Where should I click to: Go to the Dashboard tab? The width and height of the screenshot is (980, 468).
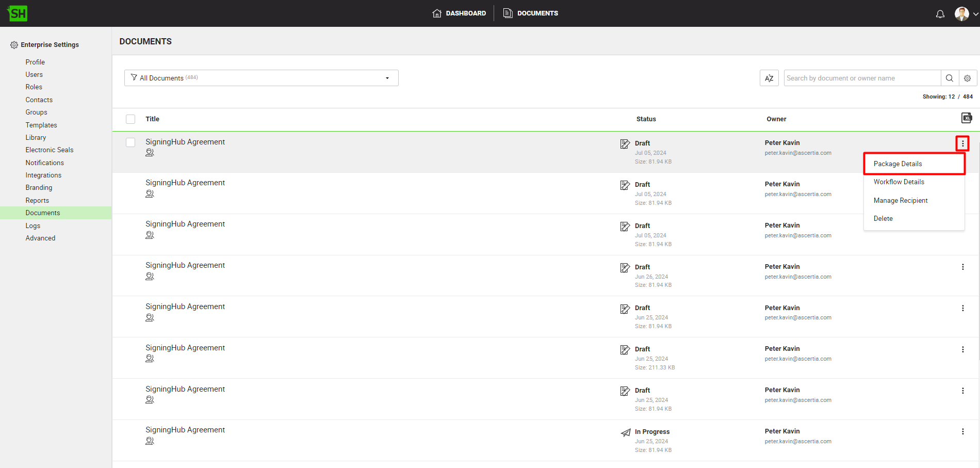(459, 13)
